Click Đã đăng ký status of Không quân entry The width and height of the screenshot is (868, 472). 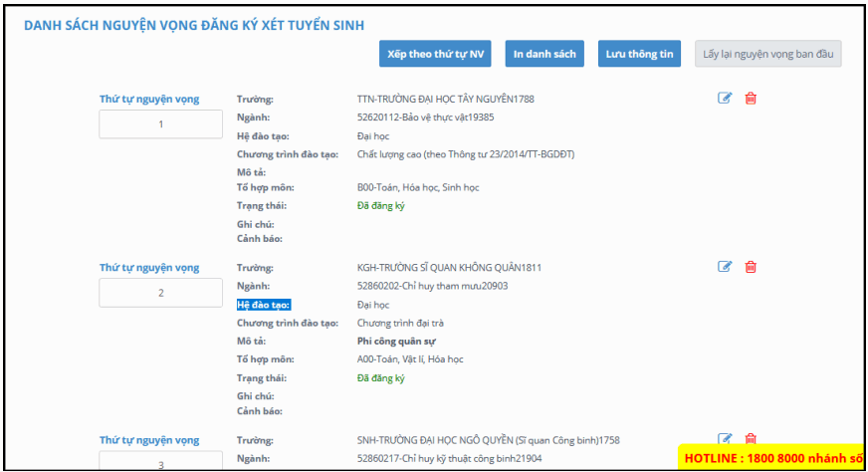click(381, 378)
